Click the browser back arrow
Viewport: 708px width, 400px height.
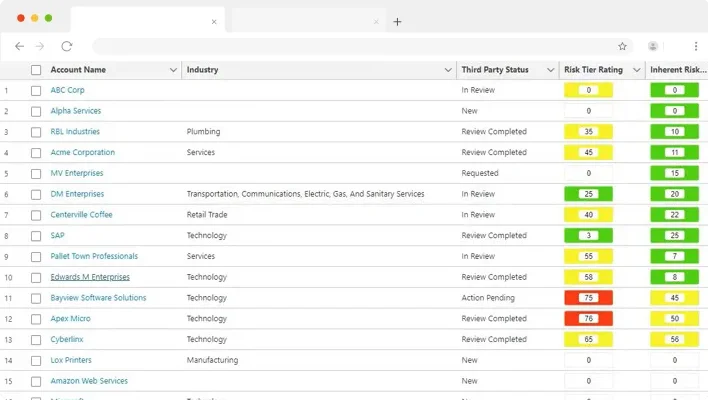click(19, 46)
